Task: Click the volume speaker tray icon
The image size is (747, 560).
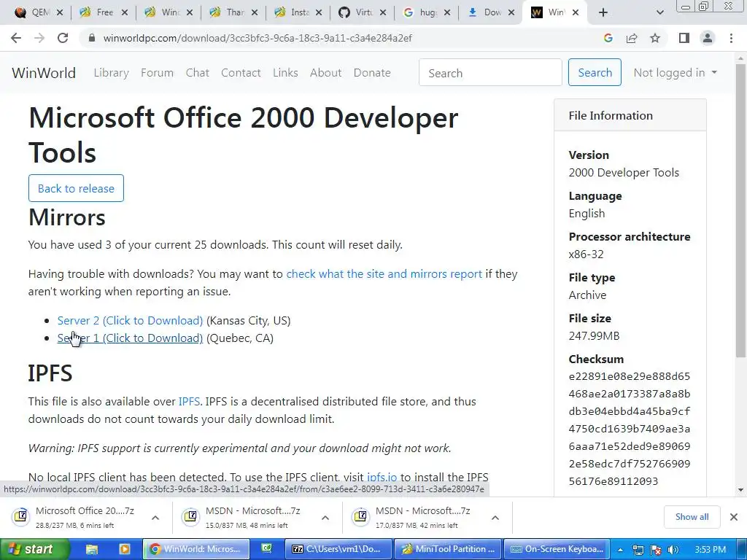Action: pos(673,550)
